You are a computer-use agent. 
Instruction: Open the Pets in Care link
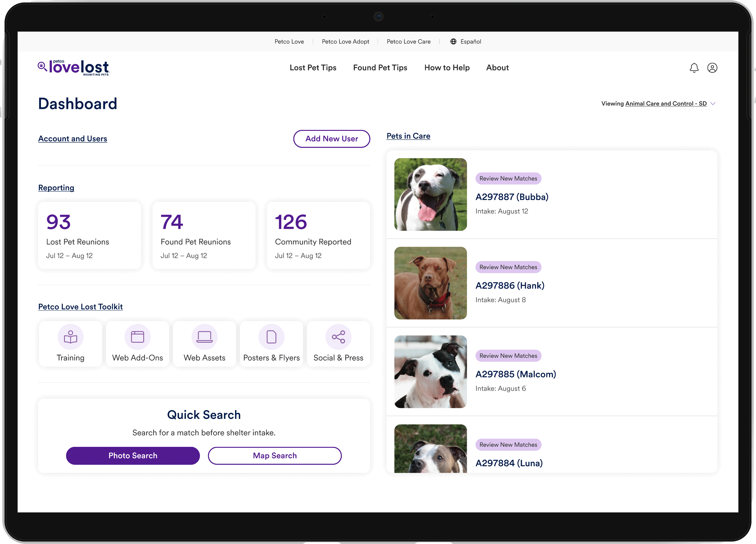coord(408,136)
